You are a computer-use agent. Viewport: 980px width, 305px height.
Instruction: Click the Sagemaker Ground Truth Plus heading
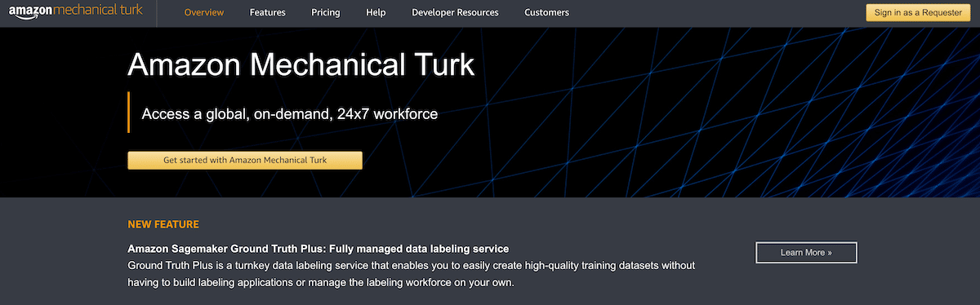click(318, 249)
